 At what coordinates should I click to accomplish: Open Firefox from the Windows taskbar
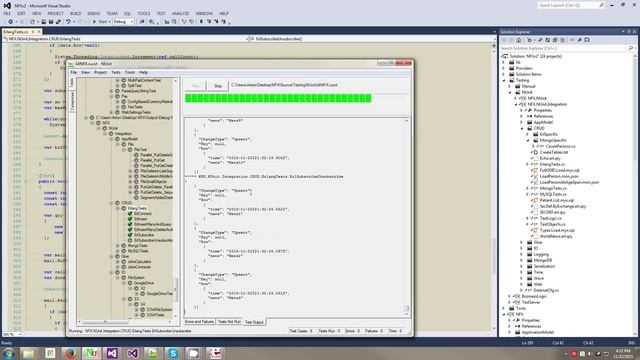tap(70, 353)
